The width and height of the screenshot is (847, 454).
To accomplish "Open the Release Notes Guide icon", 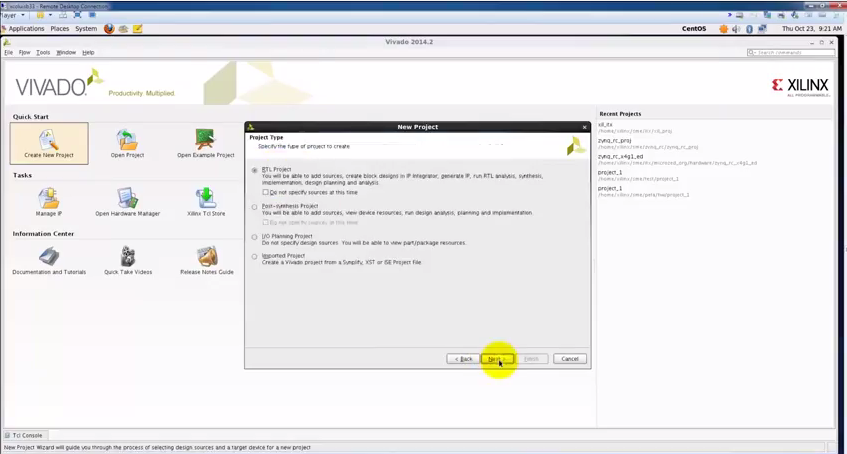I will click(207, 257).
